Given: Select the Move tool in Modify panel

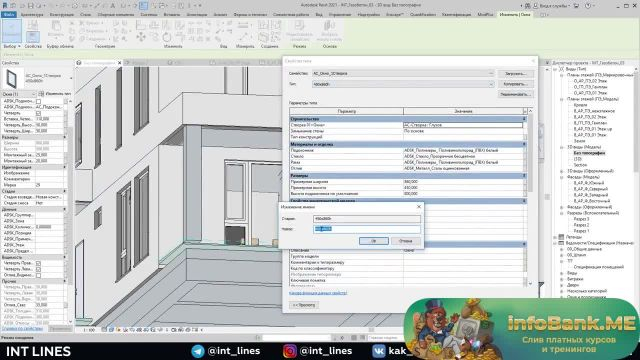Looking at the screenshot, I should pyautogui.click(x=141, y=37).
